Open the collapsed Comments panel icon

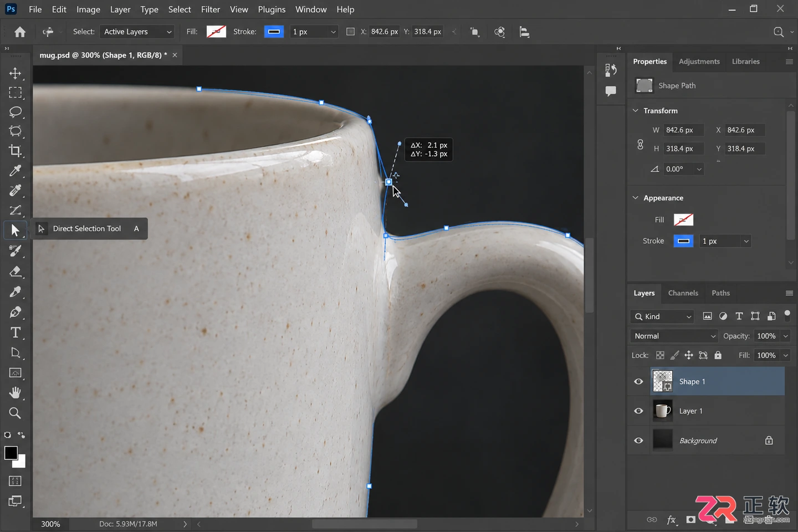coord(611,91)
